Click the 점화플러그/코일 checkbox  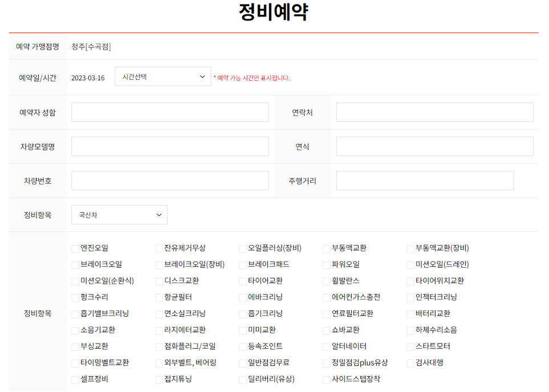point(159,347)
